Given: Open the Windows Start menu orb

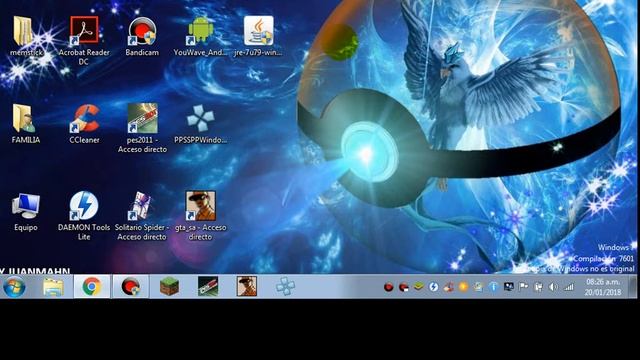Looking at the screenshot, I should pos(14,286).
